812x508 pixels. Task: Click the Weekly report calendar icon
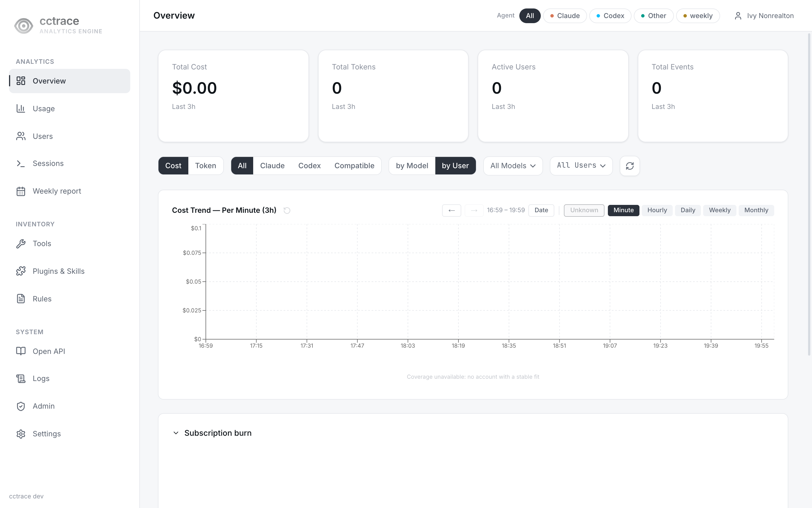point(21,191)
